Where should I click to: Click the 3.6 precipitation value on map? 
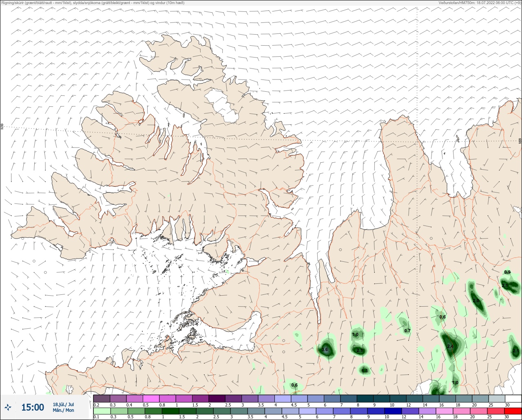(325, 350)
